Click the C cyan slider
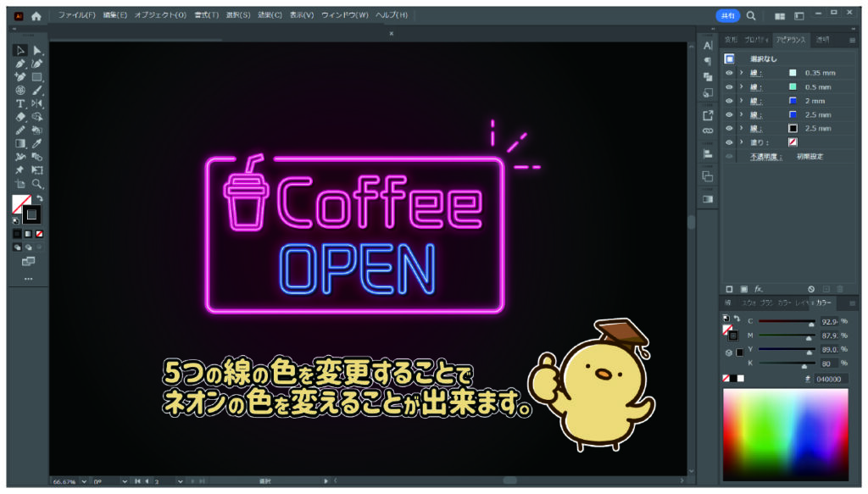This screenshot has height=494, width=868. pos(787,321)
